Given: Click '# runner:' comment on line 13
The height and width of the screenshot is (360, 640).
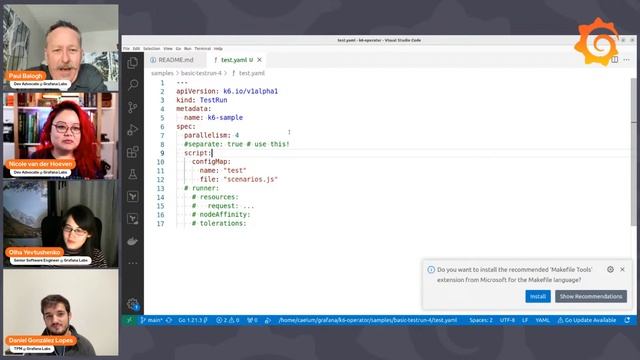Looking at the screenshot, I should [201, 188].
